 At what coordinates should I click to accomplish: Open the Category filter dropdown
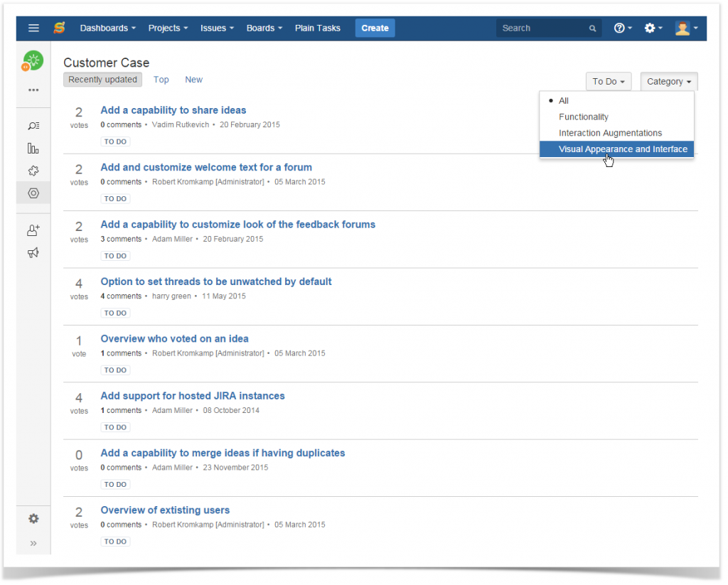[x=668, y=81]
